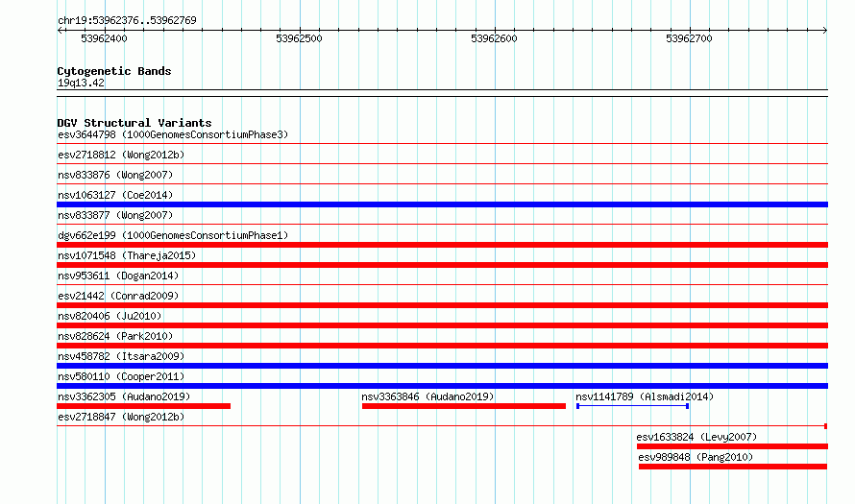Click ruler position 53962600
Viewport: 855px width, 504px height.
coord(494,38)
